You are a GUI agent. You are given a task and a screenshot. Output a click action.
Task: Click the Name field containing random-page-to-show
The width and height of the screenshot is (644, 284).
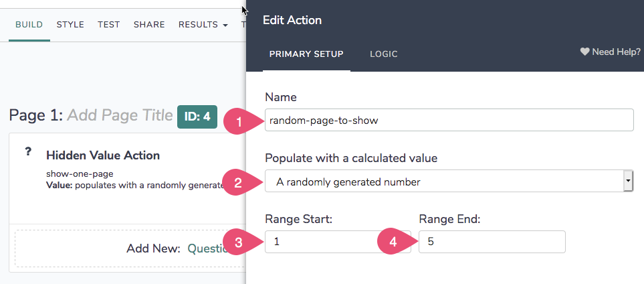pyautogui.click(x=449, y=121)
